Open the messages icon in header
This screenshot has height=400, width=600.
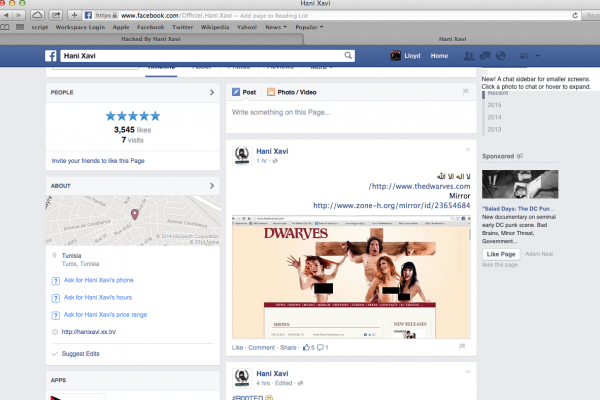point(485,56)
